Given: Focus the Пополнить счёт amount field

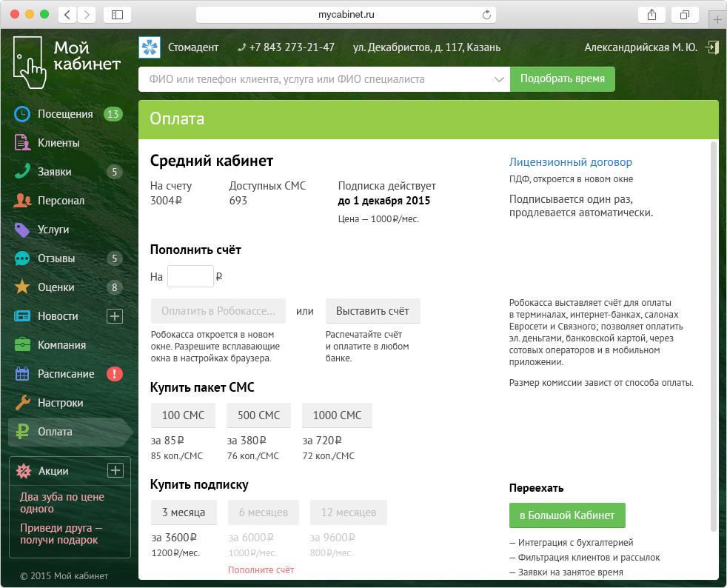Looking at the screenshot, I should pyautogui.click(x=190, y=276).
